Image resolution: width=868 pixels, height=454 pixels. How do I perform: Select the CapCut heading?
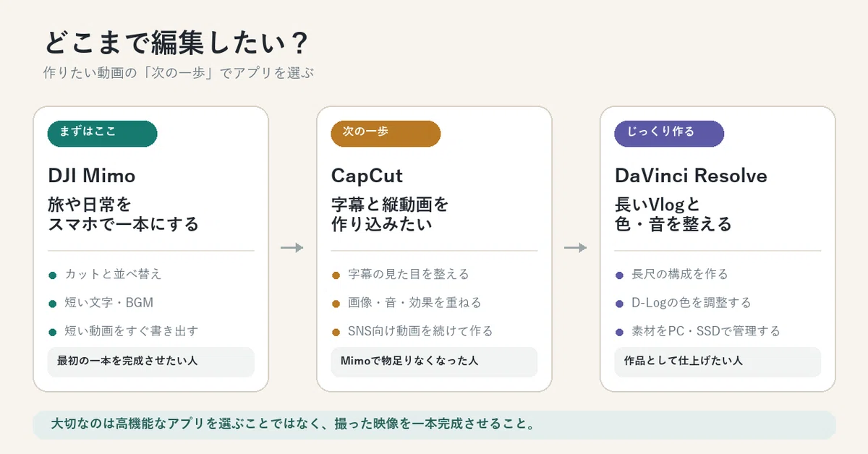tap(367, 176)
